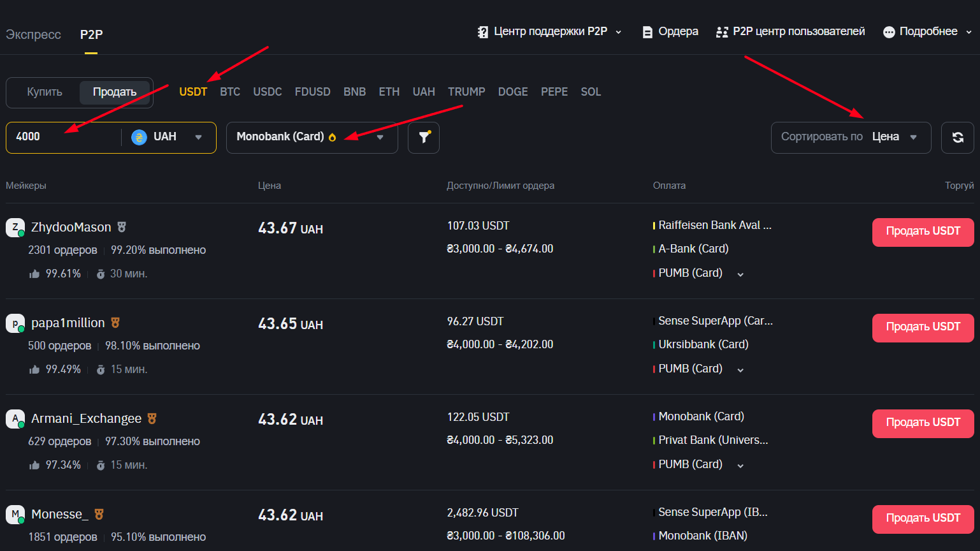
Task: Click papa1million avatar icon
Action: 15,323
